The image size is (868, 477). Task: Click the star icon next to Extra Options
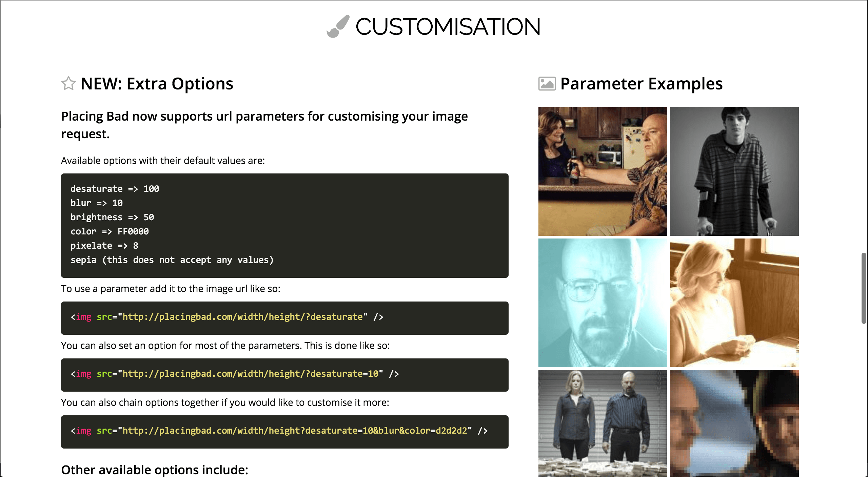point(68,84)
